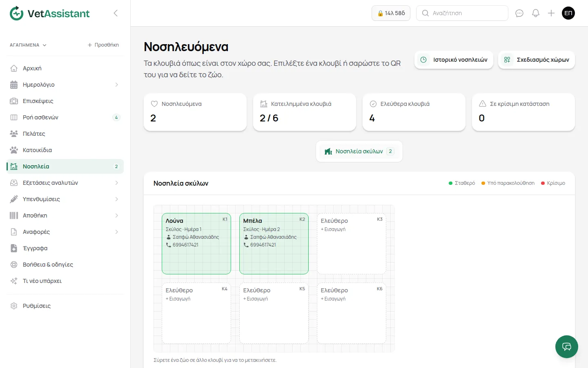
Task: Click Εισαγωγή in free cage K4
Action: point(178,299)
